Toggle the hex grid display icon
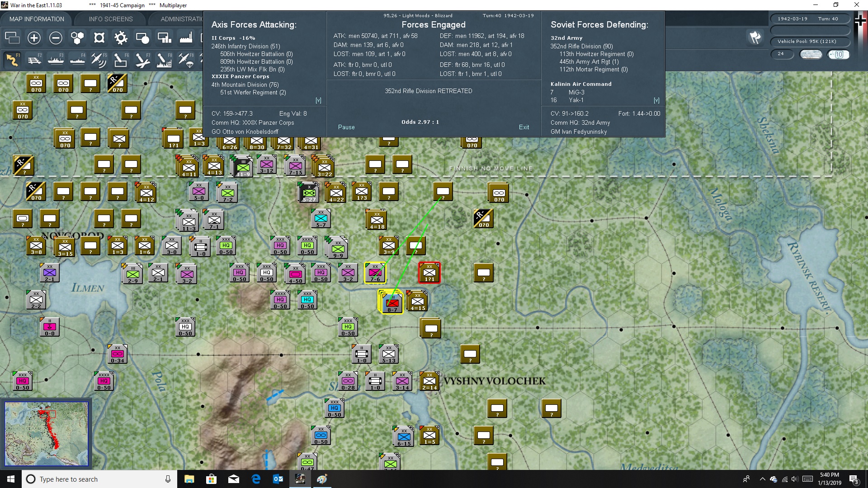The width and height of the screenshot is (868, 488). [x=77, y=38]
